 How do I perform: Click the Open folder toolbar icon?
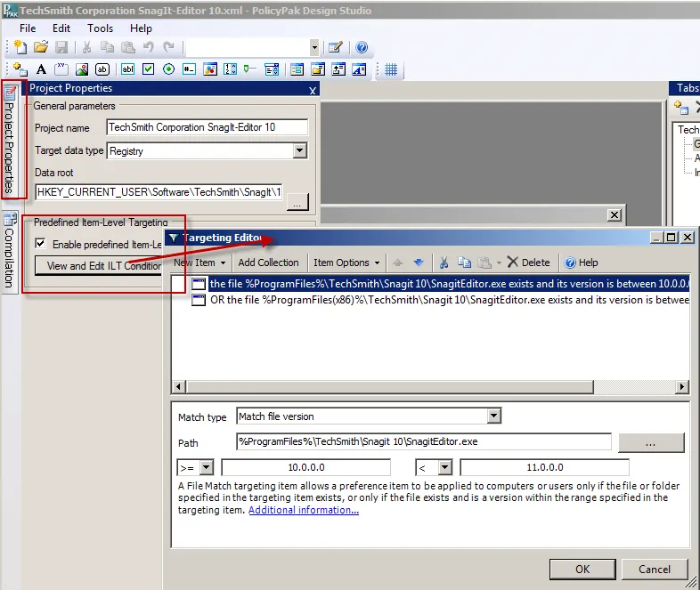click(41, 48)
